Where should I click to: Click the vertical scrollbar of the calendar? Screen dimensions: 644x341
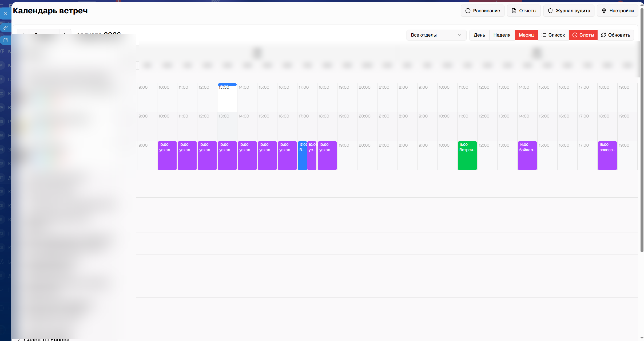[642, 130]
